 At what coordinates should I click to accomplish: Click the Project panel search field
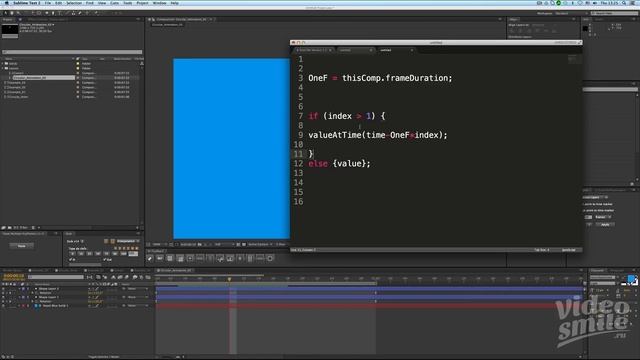pyautogui.click(x=72, y=52)
